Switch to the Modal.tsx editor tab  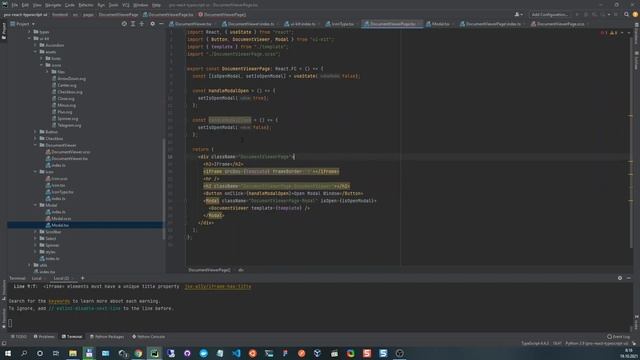click(x=440, y=24)
